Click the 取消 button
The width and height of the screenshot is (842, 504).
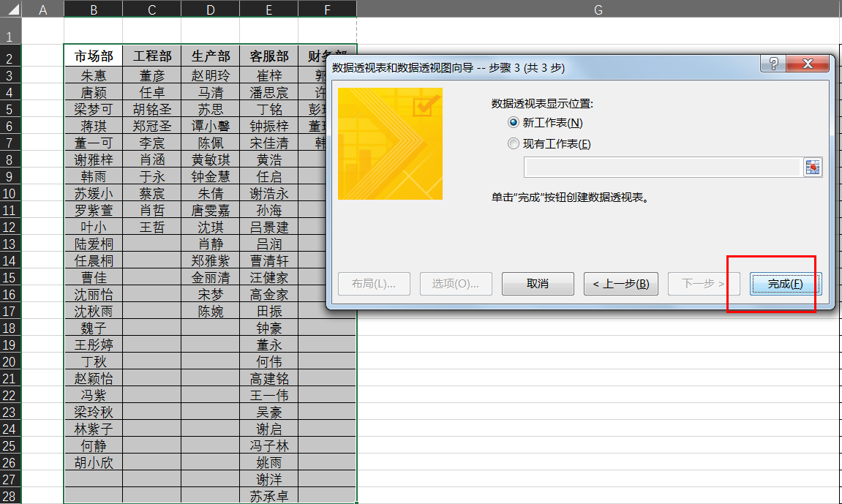tap(538, 283)
